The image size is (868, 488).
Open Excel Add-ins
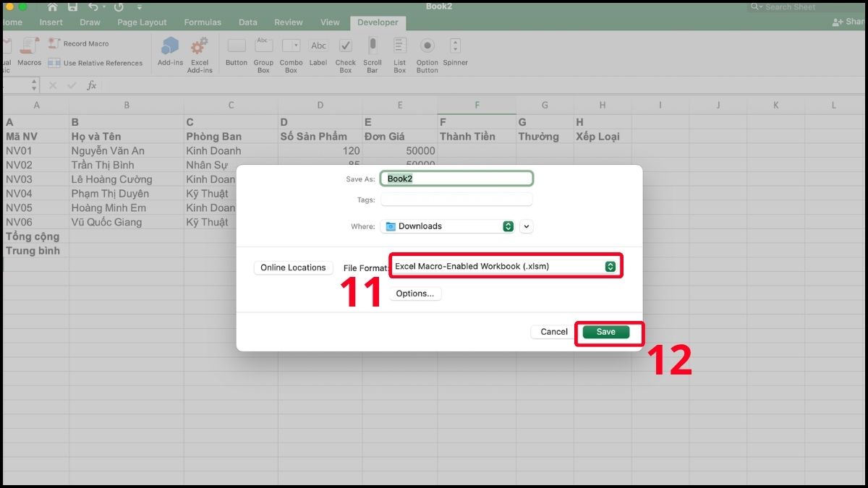click(x=200, y=56)
